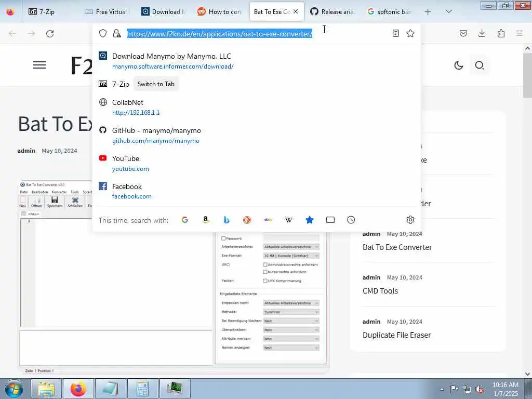Open the Bat To Exe Converter sidebar post
The image size is (532, 399).
pos(397,247)
